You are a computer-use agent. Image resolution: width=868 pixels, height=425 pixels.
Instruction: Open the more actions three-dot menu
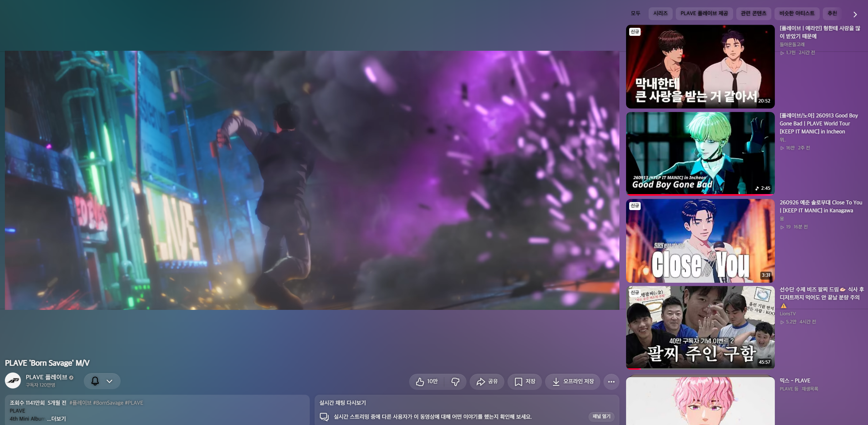(x=611, y=382)
